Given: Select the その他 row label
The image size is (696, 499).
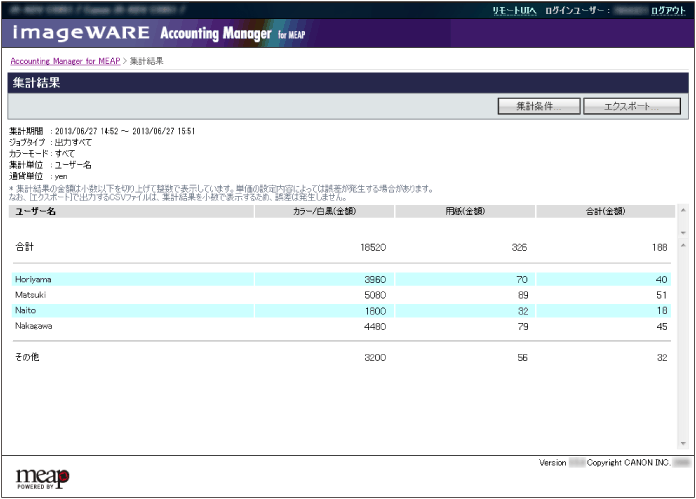Looking at the screenshot, I should tap(26, 357).
